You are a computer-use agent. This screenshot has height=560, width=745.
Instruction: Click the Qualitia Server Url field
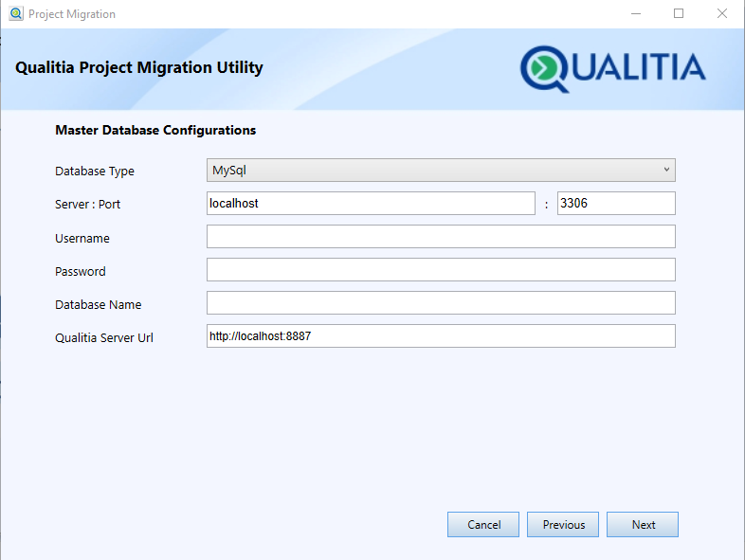click(x=441, y=336)
